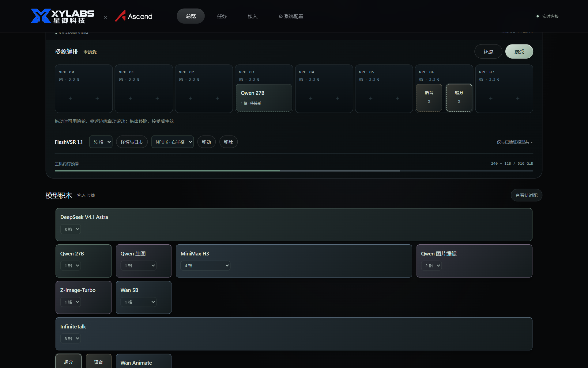
Task: Open 详情与日志 for FlashVSR
Action: tap(132, 142)
